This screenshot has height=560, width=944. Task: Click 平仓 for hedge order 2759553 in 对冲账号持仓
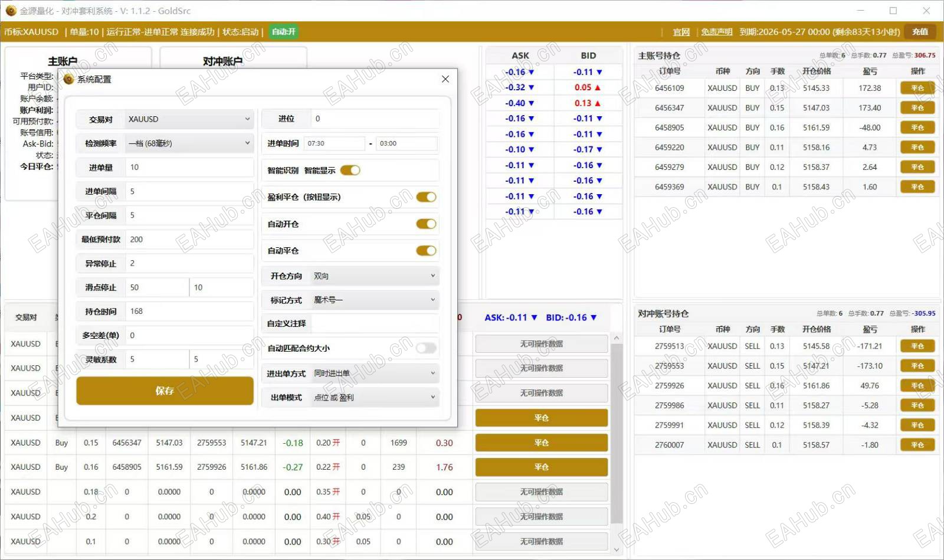point(917,366)
